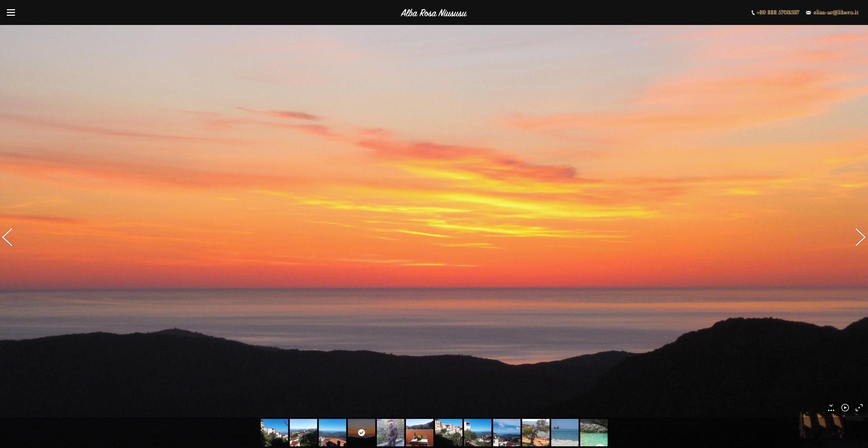Screen dimensions: 868x448
Task: Select the hilltop town thumbnail
Action: (303, 433)
